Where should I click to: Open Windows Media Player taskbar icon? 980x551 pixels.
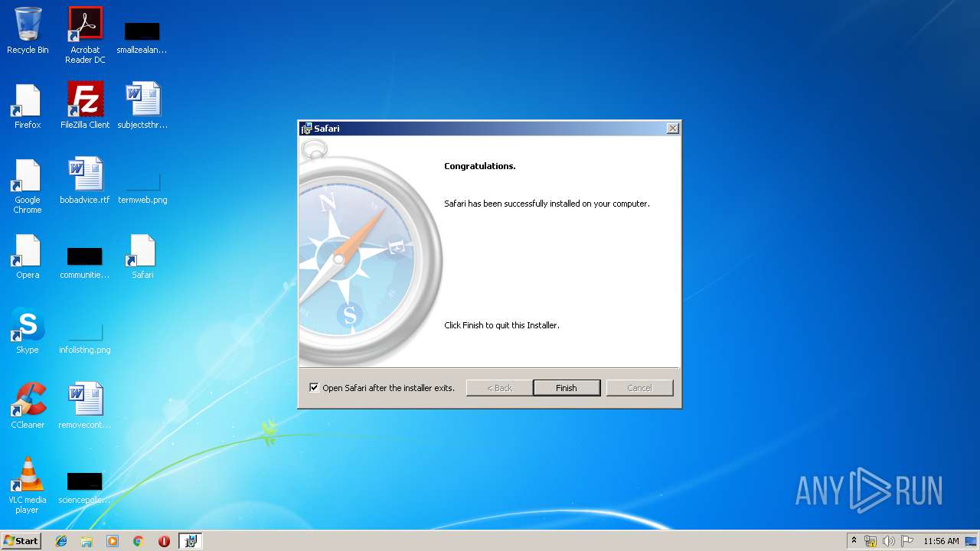tap(113, 541)
